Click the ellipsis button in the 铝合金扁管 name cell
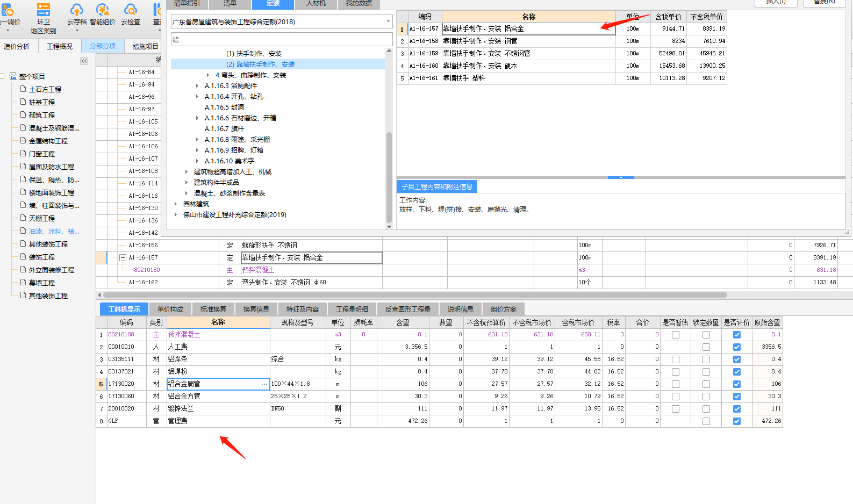 tap(264, 384)
